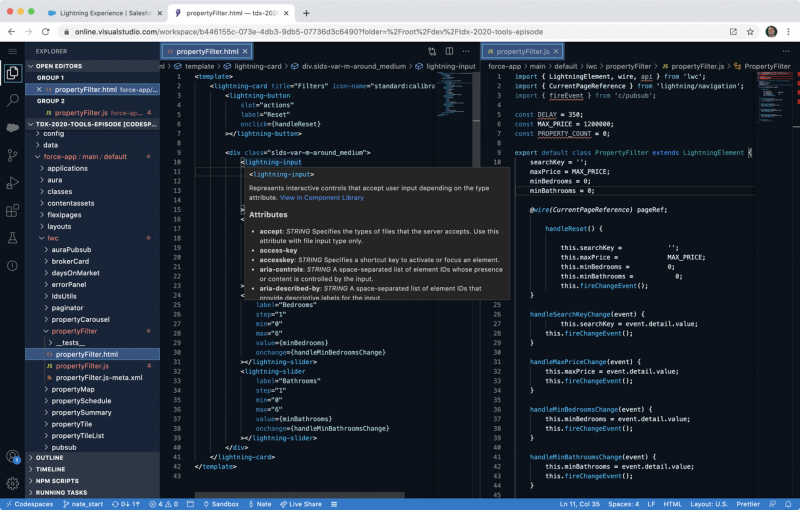
Task: Open Source Control view in activity bar
Action: click(x=12, y=155)
